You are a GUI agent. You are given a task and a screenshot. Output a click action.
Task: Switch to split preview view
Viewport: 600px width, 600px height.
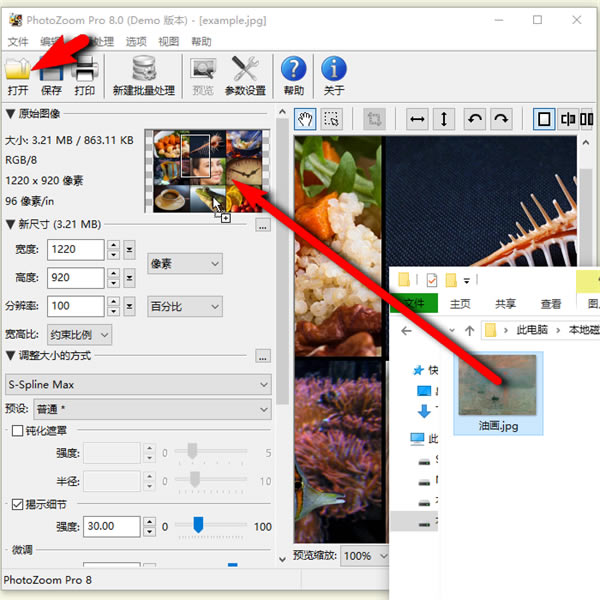(x=568, y=119)
